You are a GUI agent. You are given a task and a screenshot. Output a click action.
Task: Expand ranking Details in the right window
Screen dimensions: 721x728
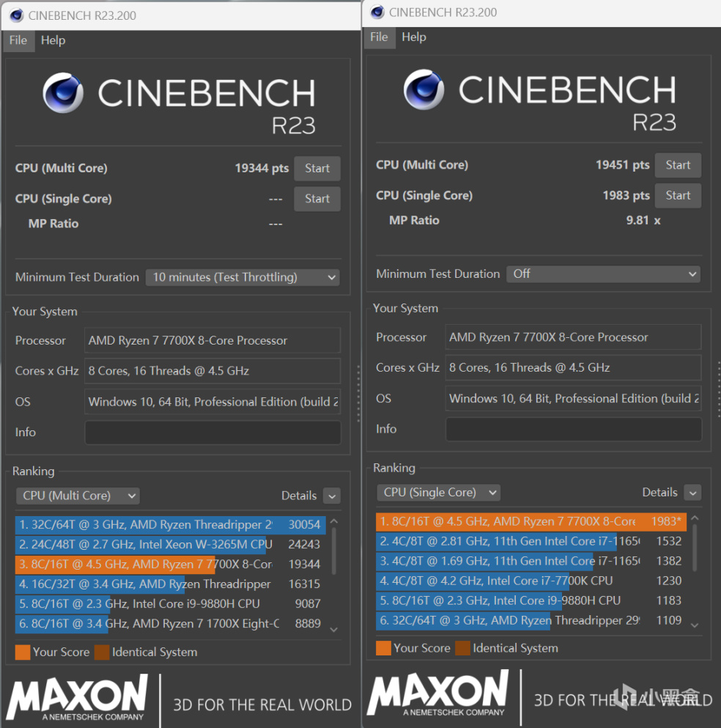(x=692, y=493)
